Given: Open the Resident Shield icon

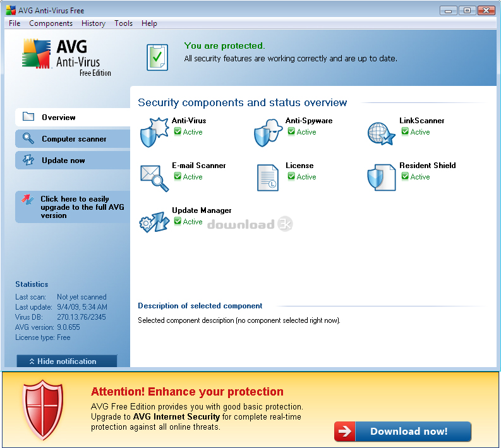Looking at the screenshot, I should click(x=381, y=178).
